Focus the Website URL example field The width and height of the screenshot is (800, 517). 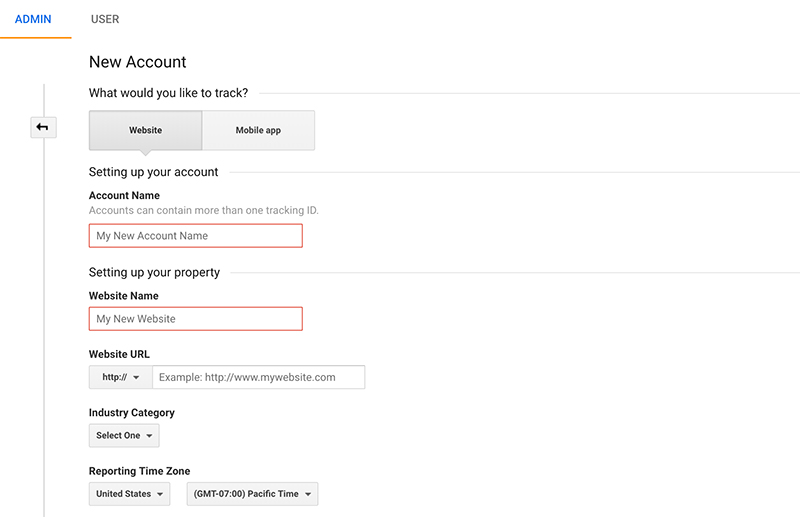[259, 377]
